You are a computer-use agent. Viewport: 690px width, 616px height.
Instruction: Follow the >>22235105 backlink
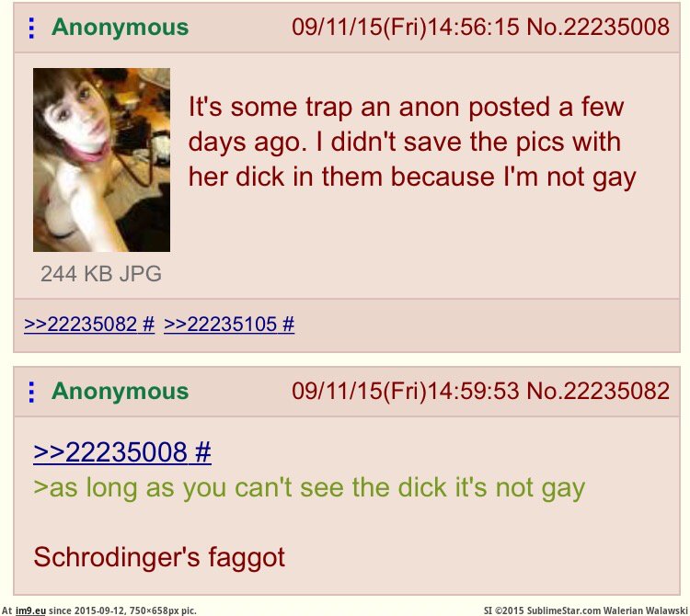(x=220, y=325)
